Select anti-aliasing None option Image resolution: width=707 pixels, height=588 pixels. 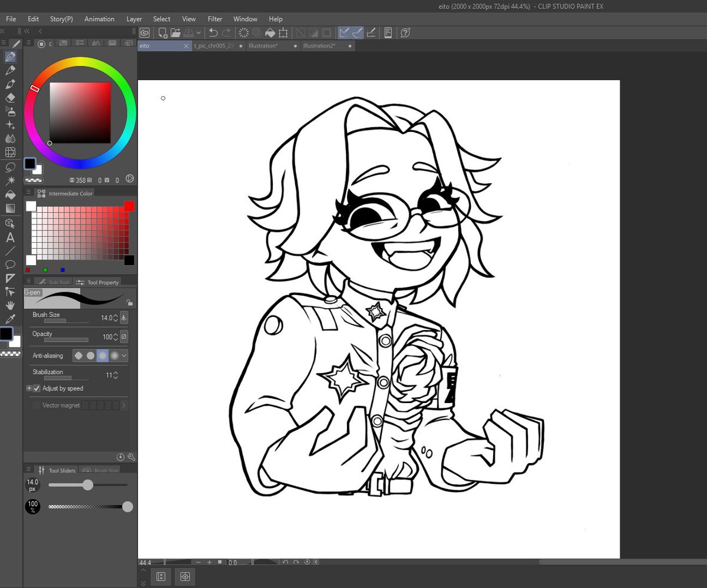tap(78, 356)
